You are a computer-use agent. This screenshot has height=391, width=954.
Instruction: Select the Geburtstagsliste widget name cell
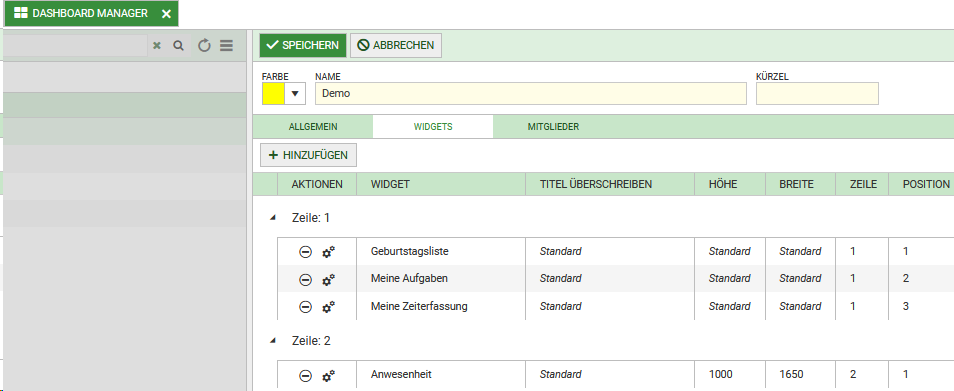click(x=440, y=251)
